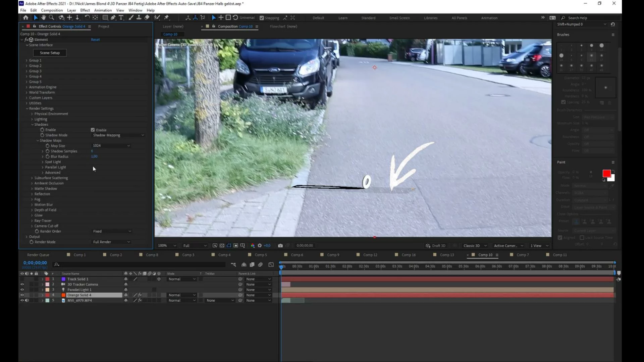Select the Brush tool
This screenshot has height=362, width=644.
(x=131, y=17)
